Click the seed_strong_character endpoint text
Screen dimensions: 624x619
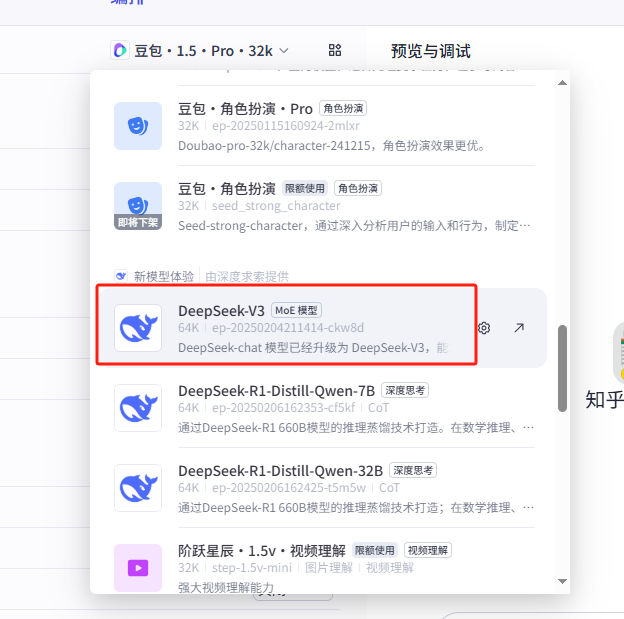(x=276, y=206)
